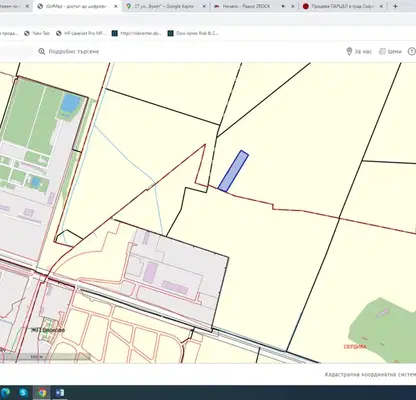The image size is (416, 400).
Task: Click the Цени price list icon
Action: (382, 51)
